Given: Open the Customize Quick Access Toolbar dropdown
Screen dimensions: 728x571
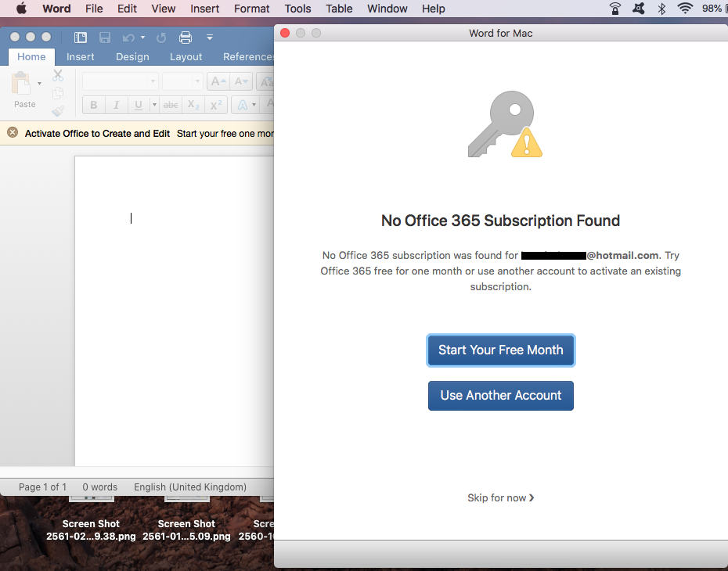Looking at the screenshot, I should pos(210,38).
